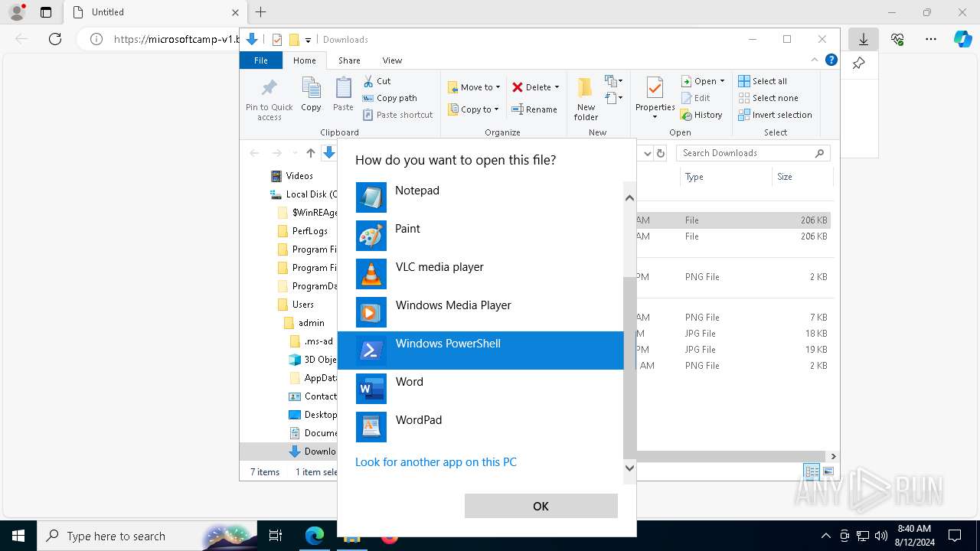Choose Paint in the open-with list
Image resolution: width=980 pixels, height=551 pixels.
pos(480,236)
